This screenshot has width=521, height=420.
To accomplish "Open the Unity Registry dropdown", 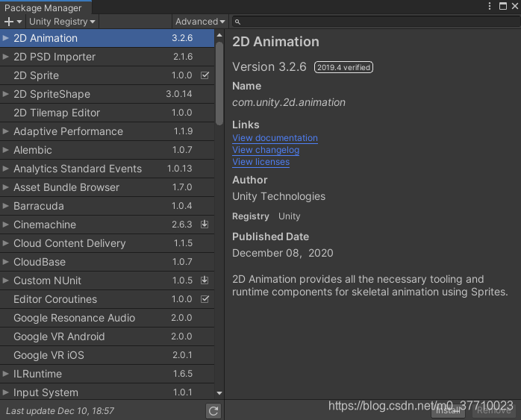I will tap(62, 22).
